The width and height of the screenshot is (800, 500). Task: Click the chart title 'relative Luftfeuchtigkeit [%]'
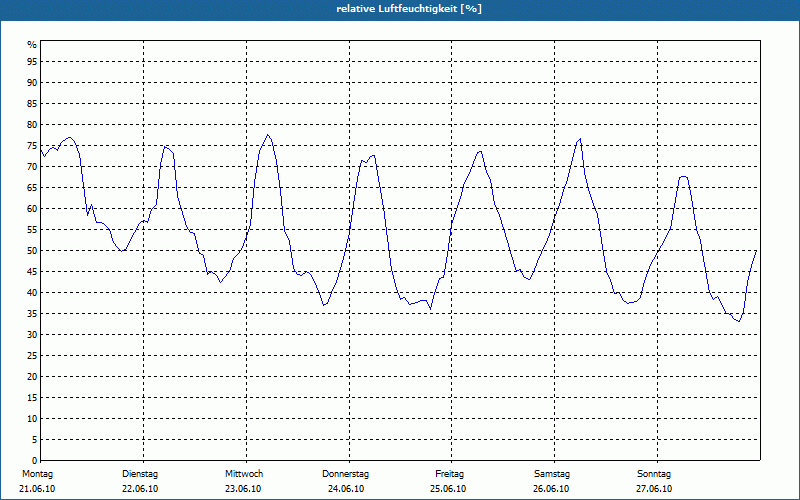[409, 9]
